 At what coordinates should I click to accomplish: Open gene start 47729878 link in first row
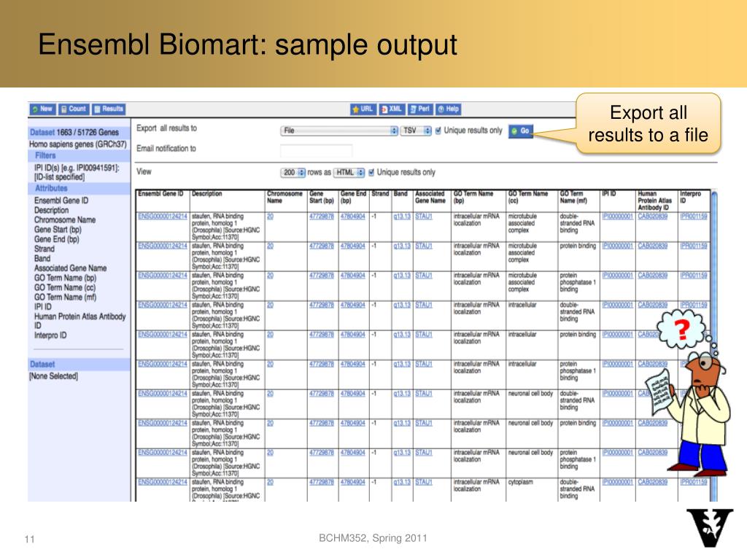pos(322,217)
